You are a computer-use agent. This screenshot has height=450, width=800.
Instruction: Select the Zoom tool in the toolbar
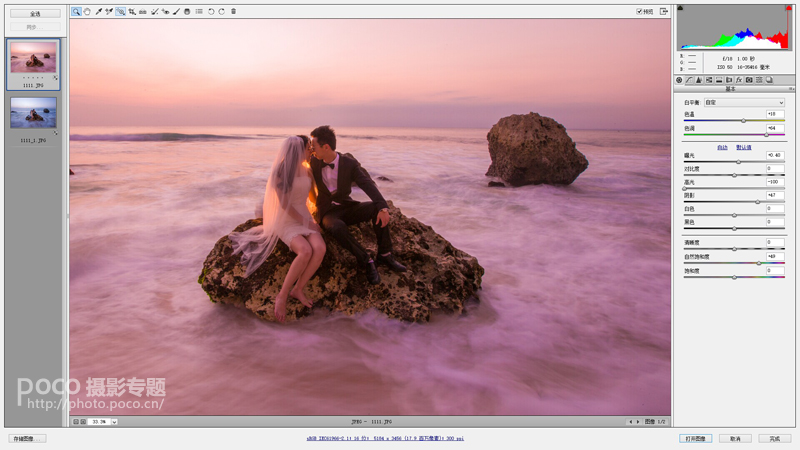point(76,11)
